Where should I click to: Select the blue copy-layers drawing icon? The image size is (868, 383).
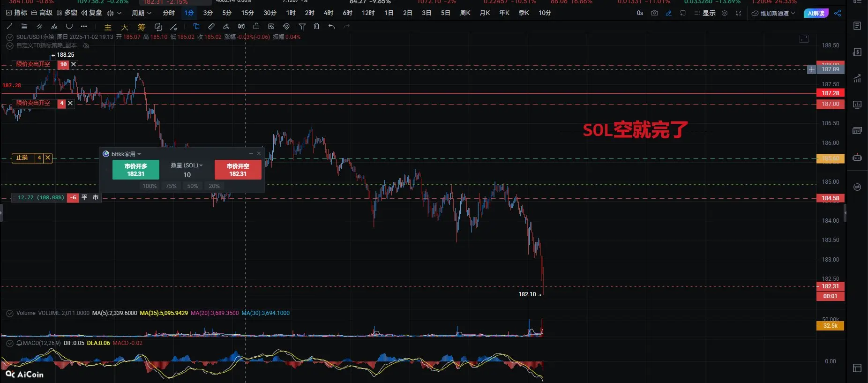tap(196, 26)
